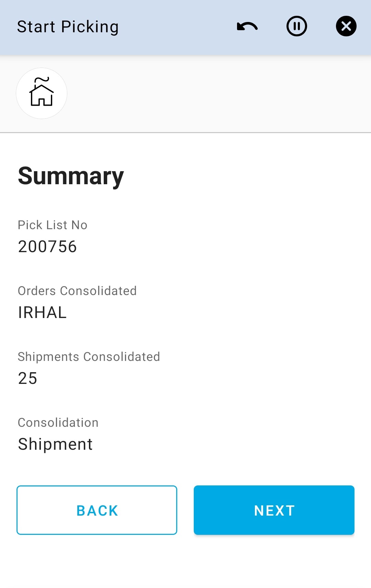
Task: Pause the picking session
Action: (296, 26)
